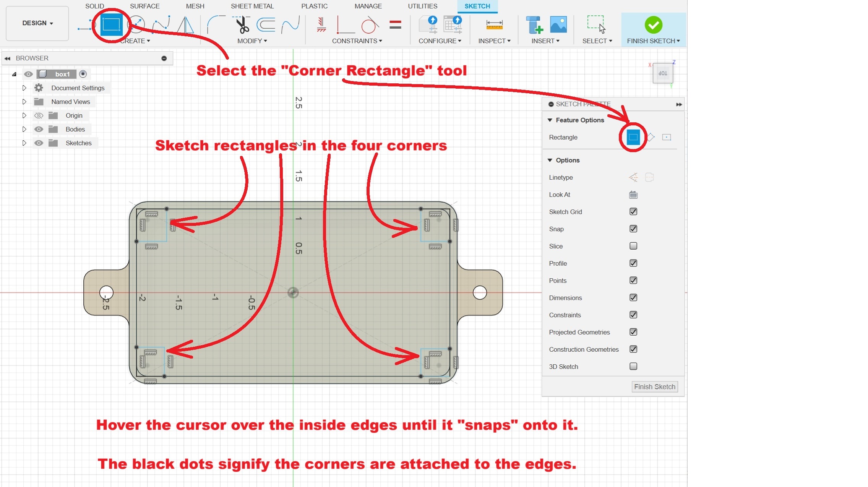Enable the 3D Sketch checkbox
The height and width of the screenshot is (487, 868).
click(x=633, y=367)
